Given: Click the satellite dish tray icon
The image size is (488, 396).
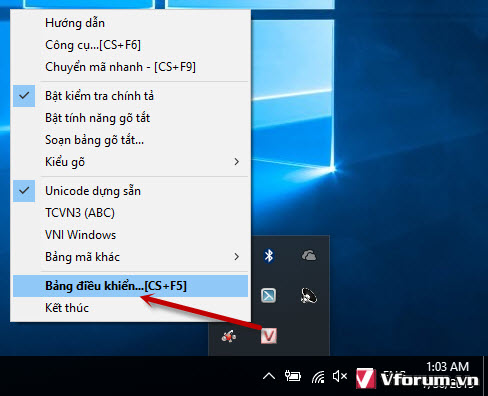Looking at the screenshot, I should 309,295.
